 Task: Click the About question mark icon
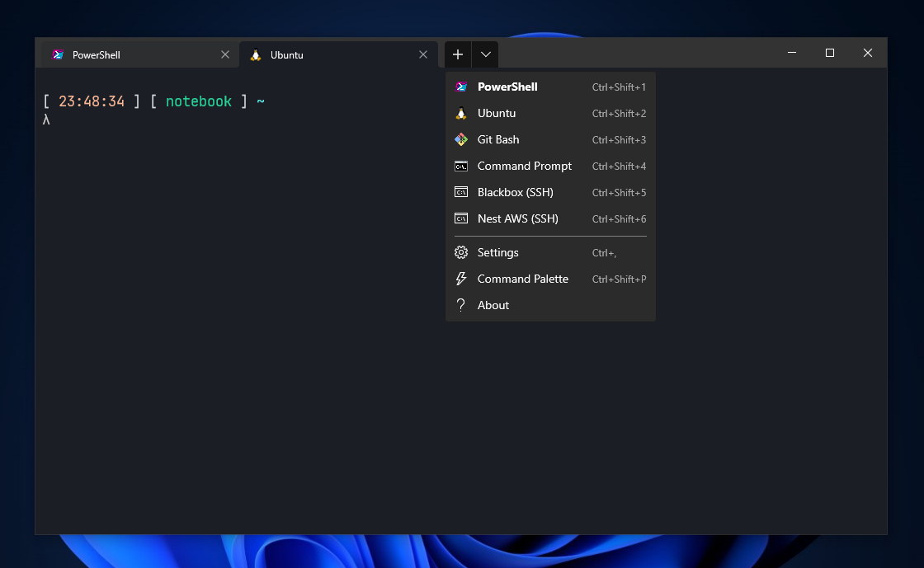461,305
